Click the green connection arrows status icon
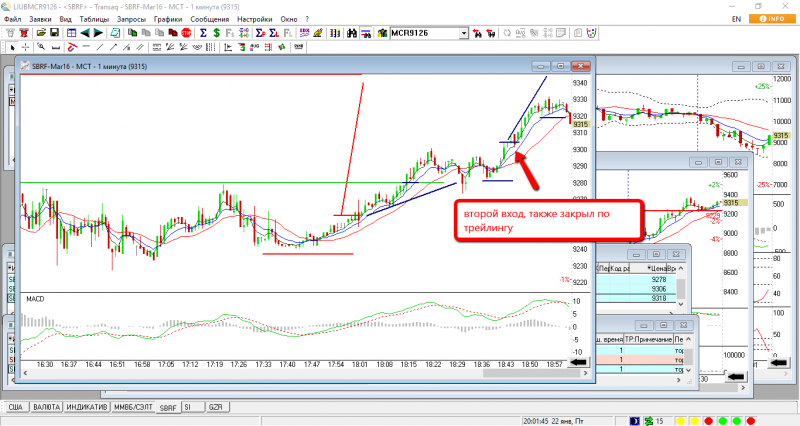 point(648,421)
